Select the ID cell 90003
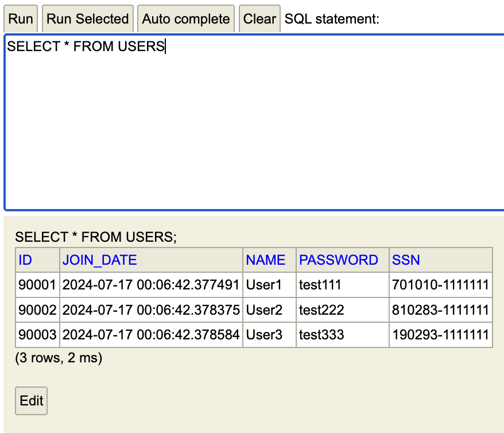 tap(37, 335)
